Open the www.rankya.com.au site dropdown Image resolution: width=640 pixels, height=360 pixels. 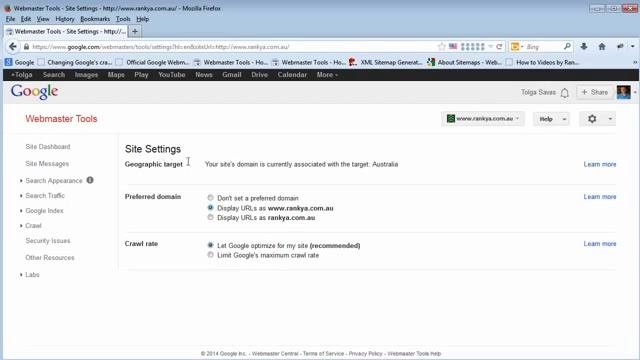point(483,119)
